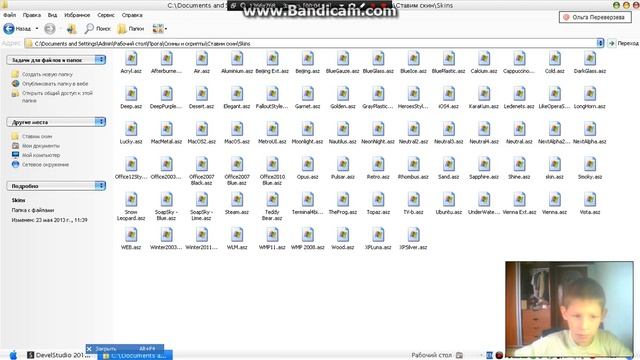The width and height of the screenshot is (640, 360).
Task: Open the Сервис menu
Action: click(106, 15)
